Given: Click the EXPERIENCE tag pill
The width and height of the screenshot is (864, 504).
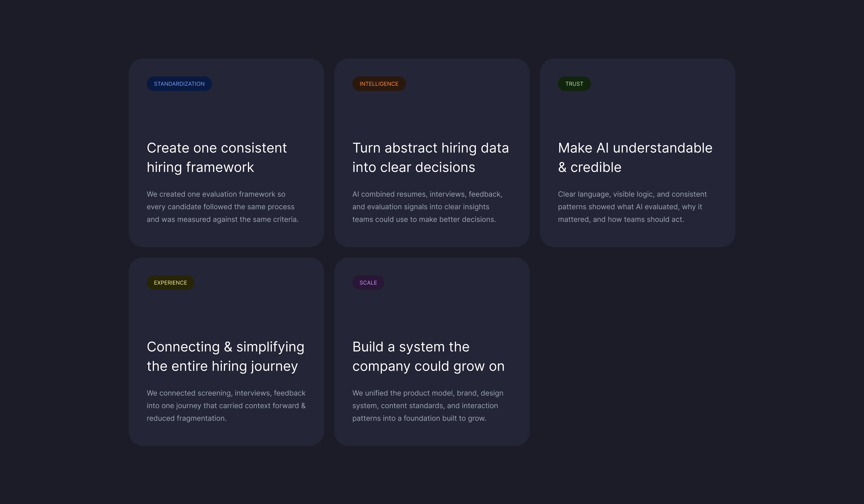Looking at the screenshot, I should (170, 283).
